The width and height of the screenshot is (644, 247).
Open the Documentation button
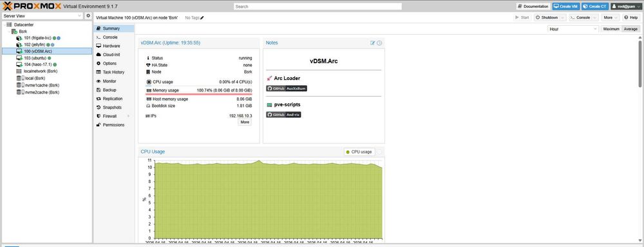pyautogui.click(x=533, y=6)
